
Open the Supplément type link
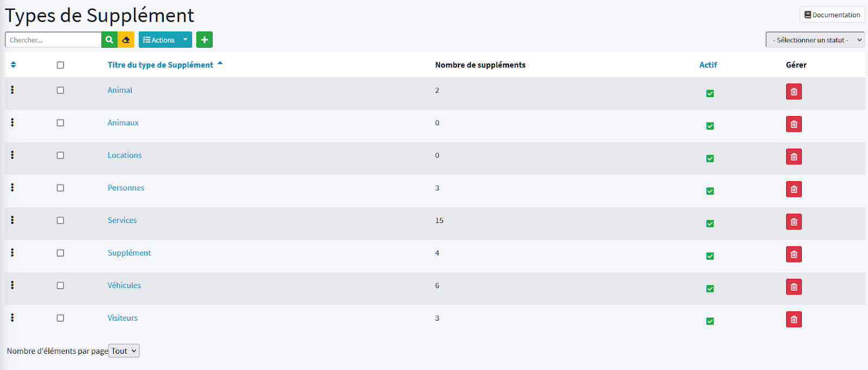tap(129, 253)
